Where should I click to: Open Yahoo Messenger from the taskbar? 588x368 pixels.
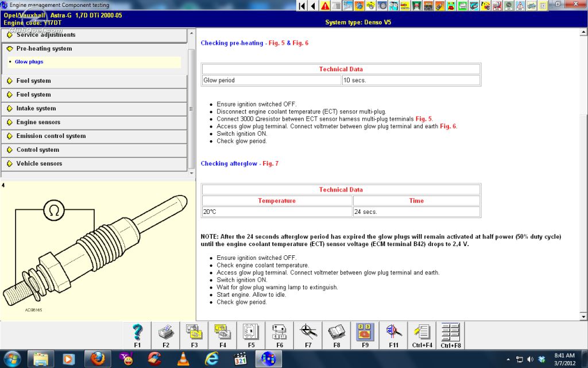coord(126,359)
